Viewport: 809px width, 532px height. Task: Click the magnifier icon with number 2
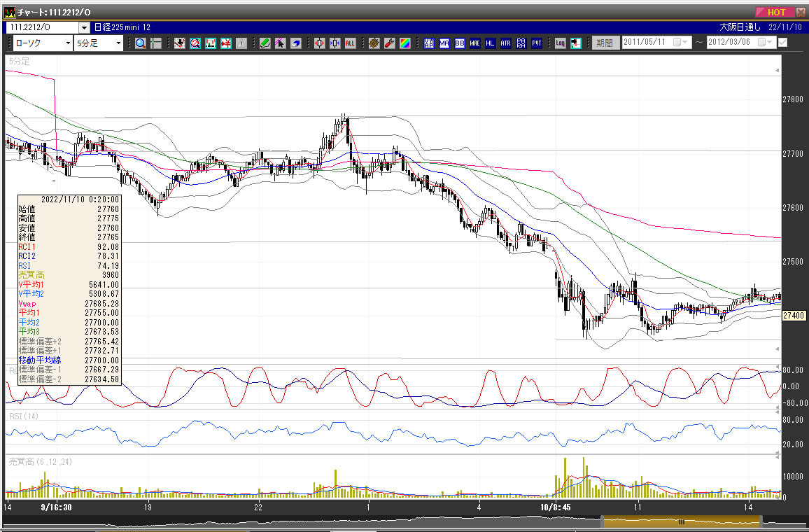click(x=195, y=43)
